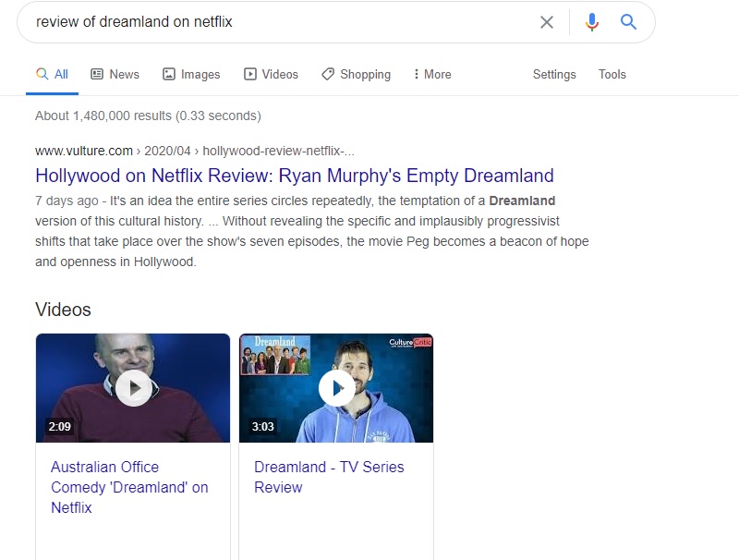Open Australian Office Comedy 'Dreamland' on Netflix link
This screenshot has width=739, height=560.
point(129,487)
